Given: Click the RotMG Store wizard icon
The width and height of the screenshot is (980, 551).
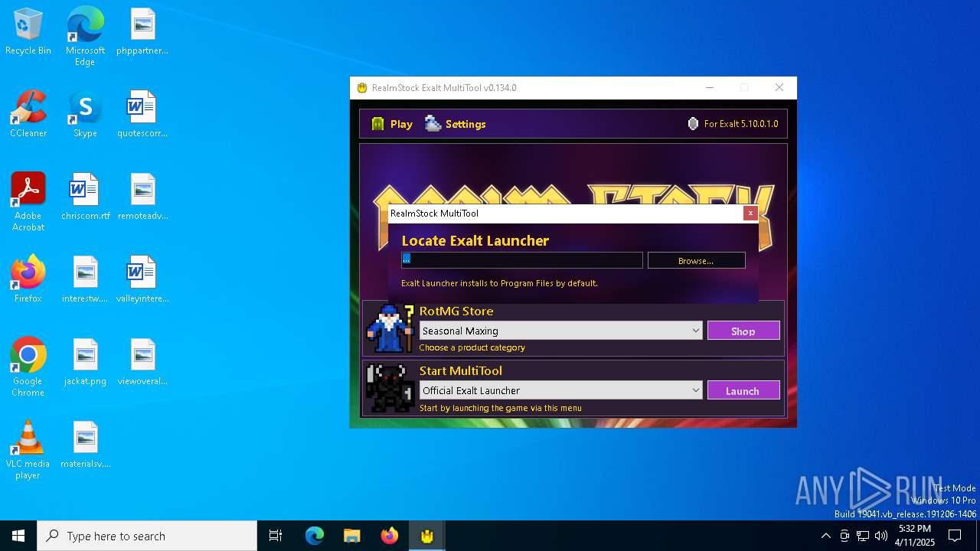Looking at the screenshot, I should 390,328.
